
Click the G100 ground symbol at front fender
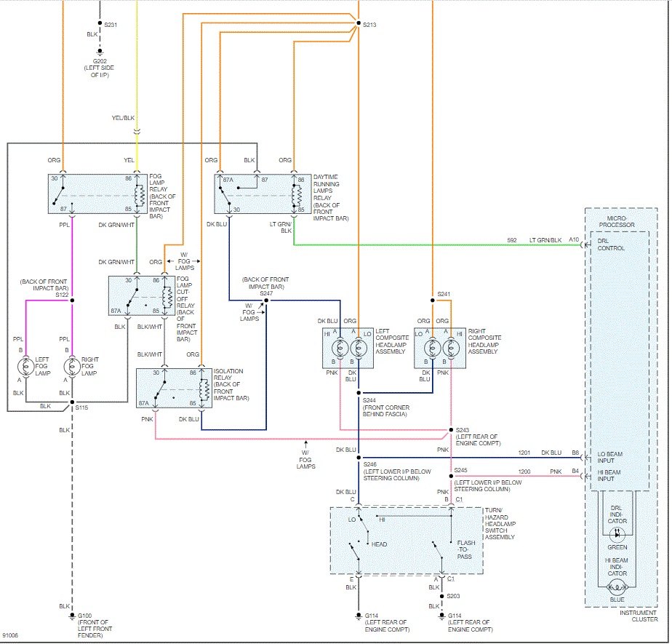pyautogui.click(x=72, y=616)
